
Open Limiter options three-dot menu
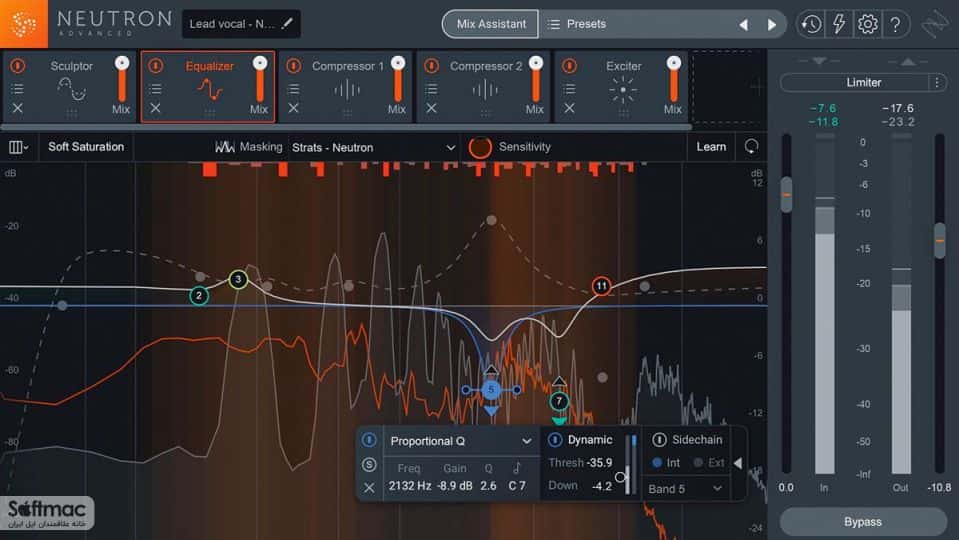tap(937, 82)
